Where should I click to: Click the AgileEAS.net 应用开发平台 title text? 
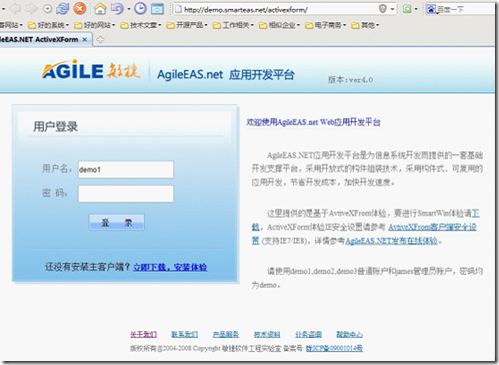(x=226, y=75)
